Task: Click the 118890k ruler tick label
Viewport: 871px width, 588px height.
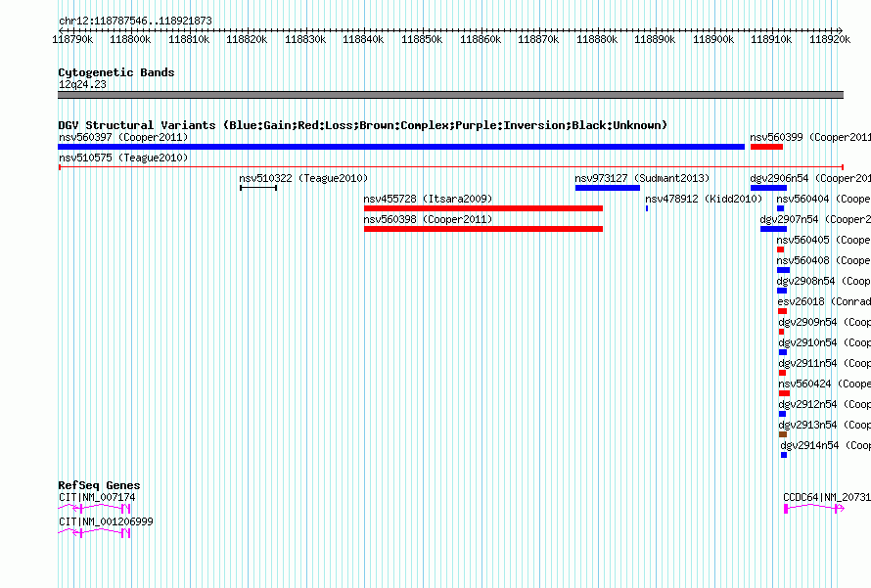Action: (655, 39)
